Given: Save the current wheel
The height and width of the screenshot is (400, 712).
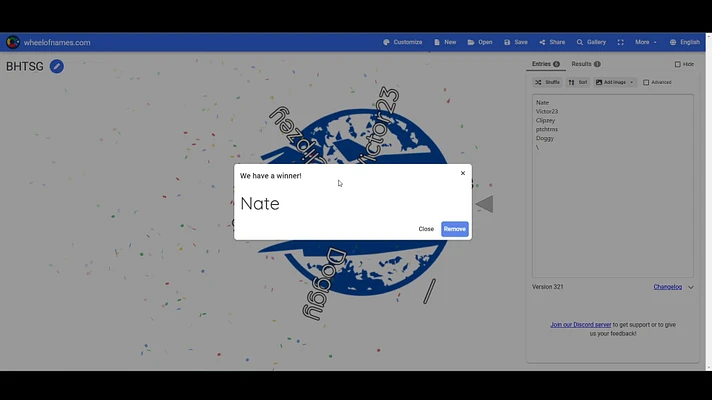Looking at the screenshot, I should (x=516, y=42).
